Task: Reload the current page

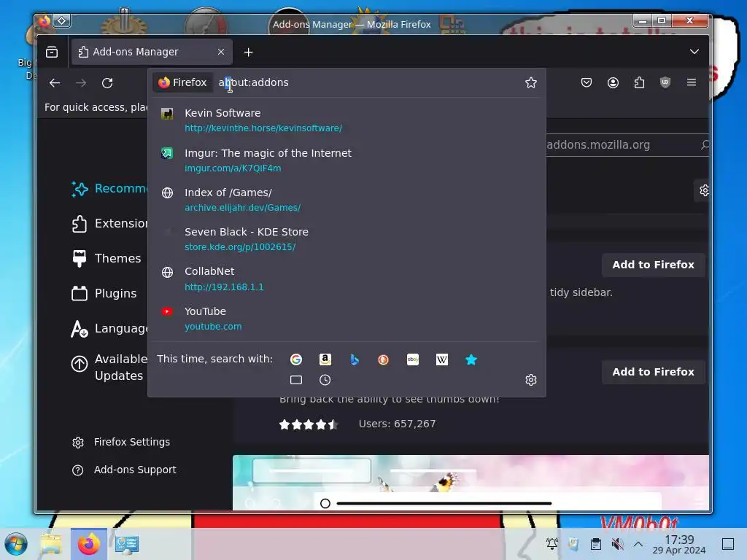Action: (107, 83)
